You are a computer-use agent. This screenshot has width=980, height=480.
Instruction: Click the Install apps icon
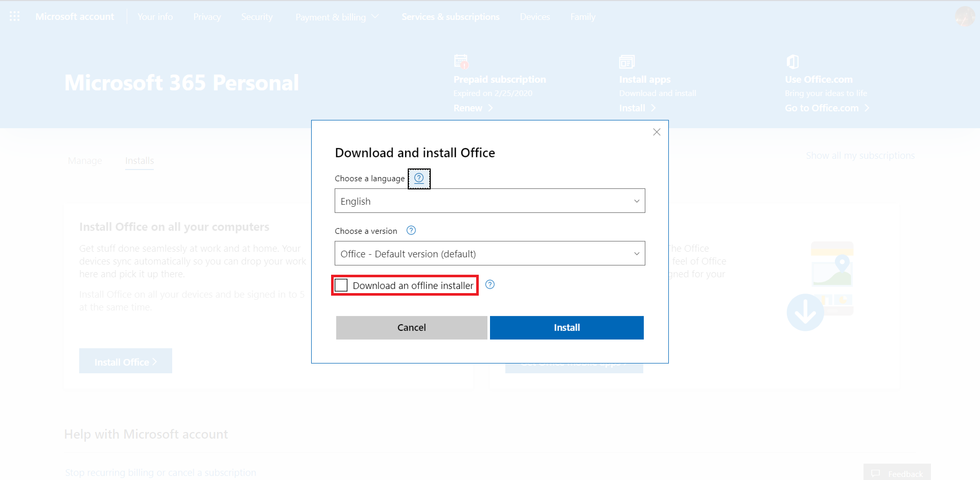(626, 62)
